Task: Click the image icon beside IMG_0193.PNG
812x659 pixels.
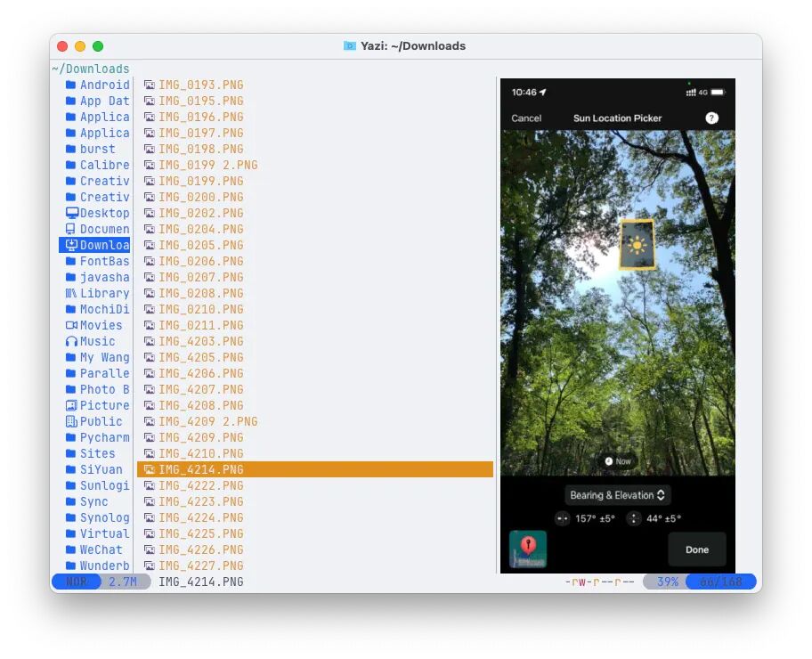Action: 150,85
